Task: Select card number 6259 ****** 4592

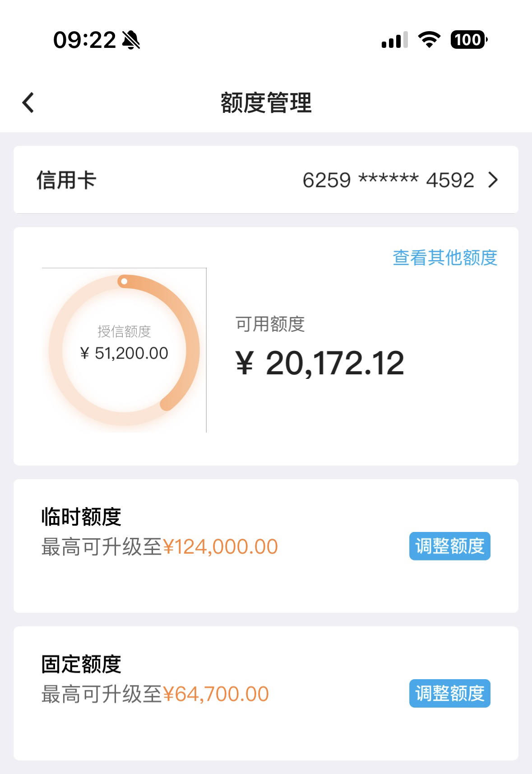Action: [x=388, y=180]
